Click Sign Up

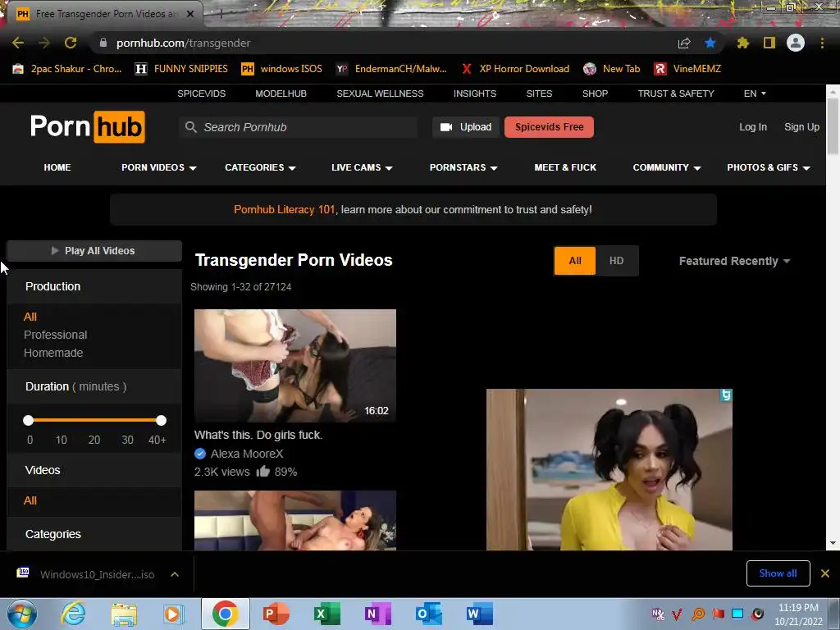801,127
